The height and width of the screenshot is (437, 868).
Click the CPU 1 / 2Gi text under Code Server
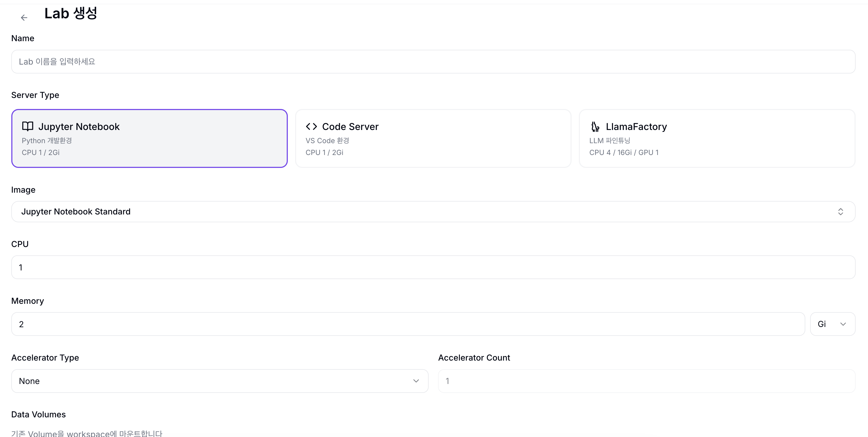(324, 153)
